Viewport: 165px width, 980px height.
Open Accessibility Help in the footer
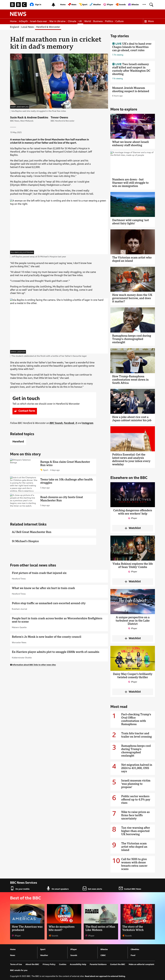(x=78, y=964)
